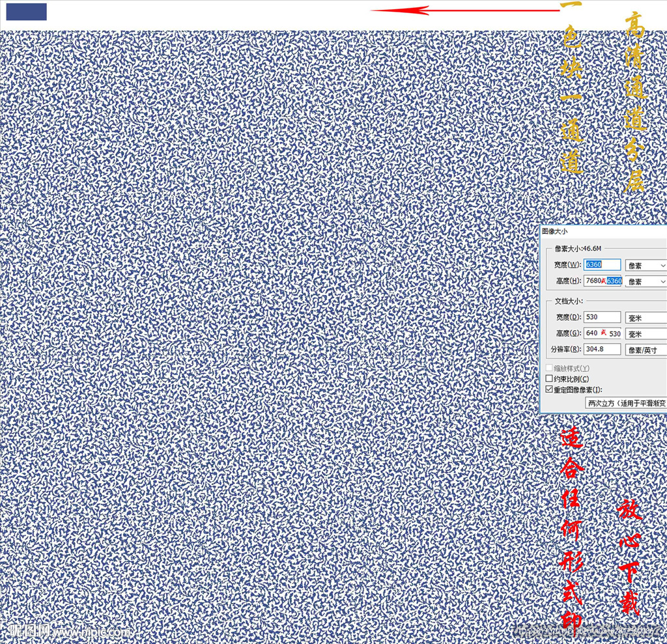Screen dimensions: 667x644
Task: Open the resolution unit dropdown 像素/英寸
Action: [x=646, y=350]
